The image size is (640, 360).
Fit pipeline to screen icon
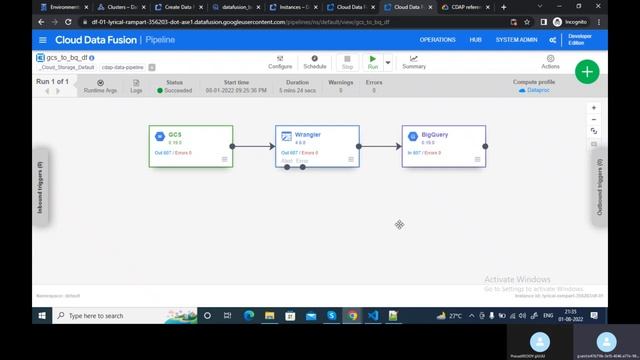tap(594, 131)
